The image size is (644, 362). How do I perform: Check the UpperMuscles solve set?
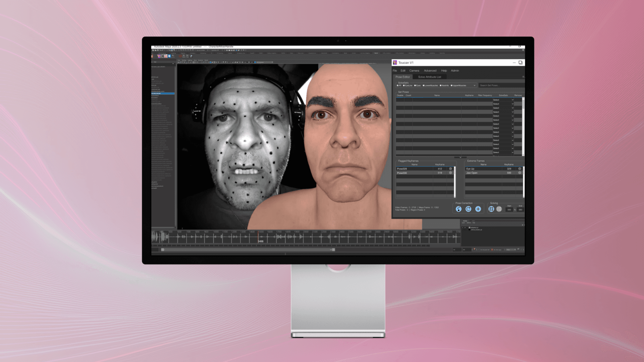pos(451,85)
